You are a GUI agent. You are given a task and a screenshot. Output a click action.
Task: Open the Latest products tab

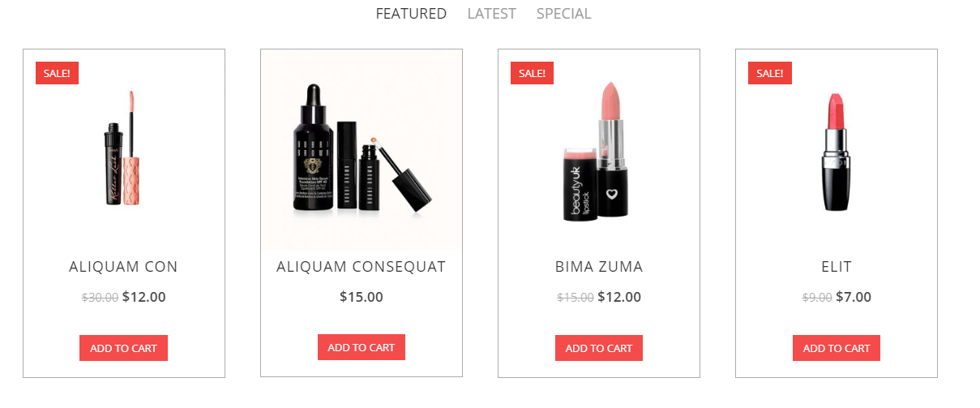click(491, 14)
